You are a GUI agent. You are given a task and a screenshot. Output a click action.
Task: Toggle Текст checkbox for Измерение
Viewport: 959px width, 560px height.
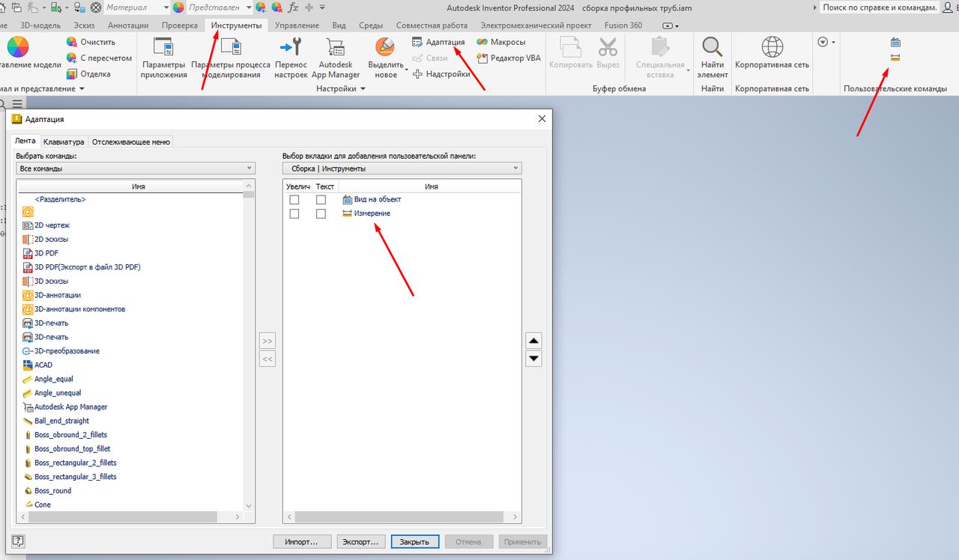pyautogui.click(x=321, y=214)
